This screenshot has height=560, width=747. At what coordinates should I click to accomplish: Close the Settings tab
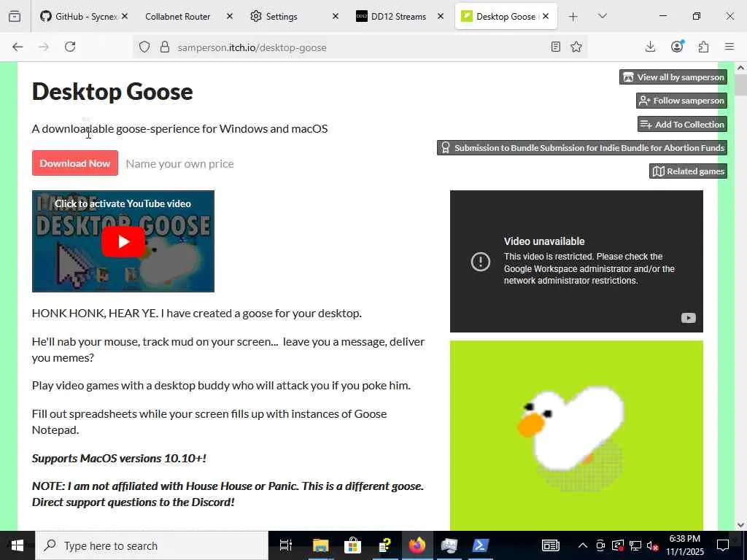[336, 16]
